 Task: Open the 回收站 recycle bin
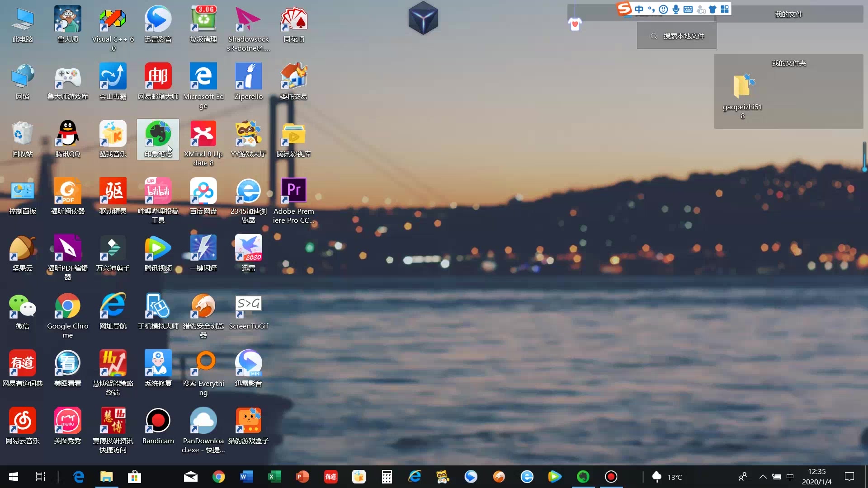pos(23,139)
